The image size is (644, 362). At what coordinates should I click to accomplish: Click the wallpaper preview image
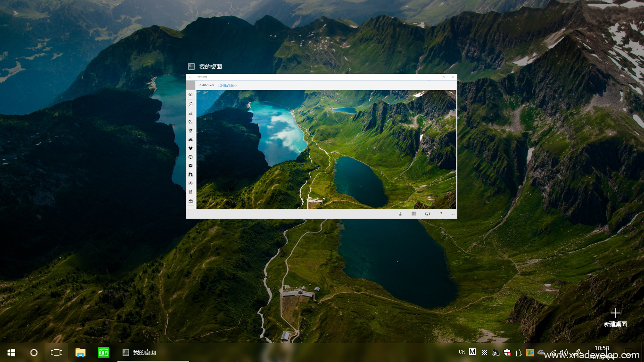(x=326, y=149)
